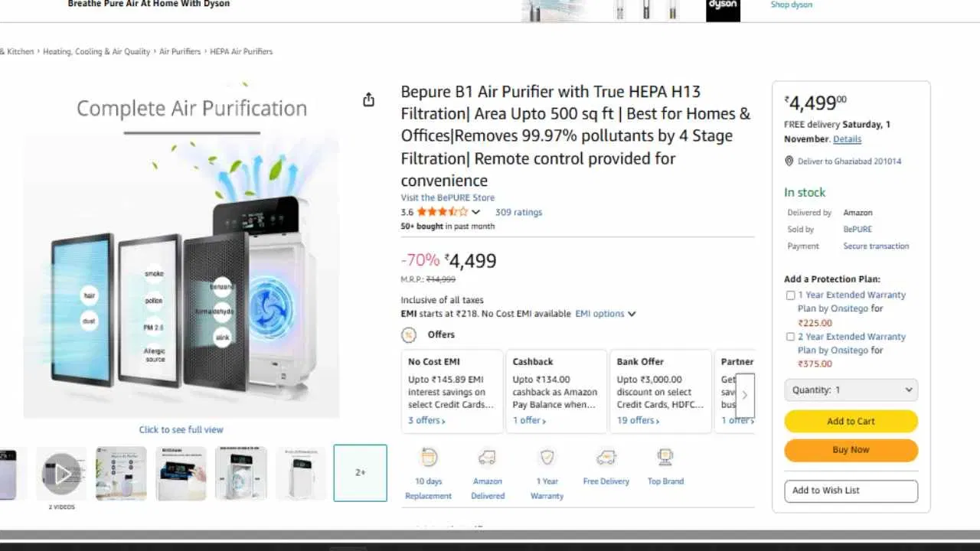
Task: Select the last product thumbnail showing 2+
Action: 360,472
